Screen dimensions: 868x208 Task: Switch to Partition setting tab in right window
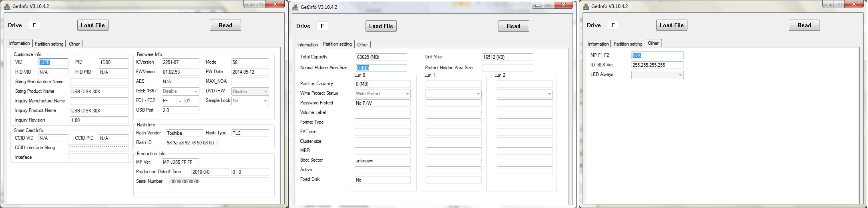pyautogui.click(x=628, y=44)
